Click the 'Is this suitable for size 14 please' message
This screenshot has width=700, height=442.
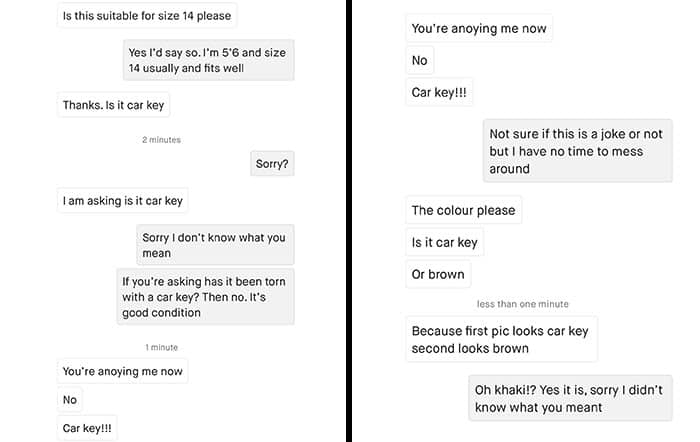pos(147,16)
